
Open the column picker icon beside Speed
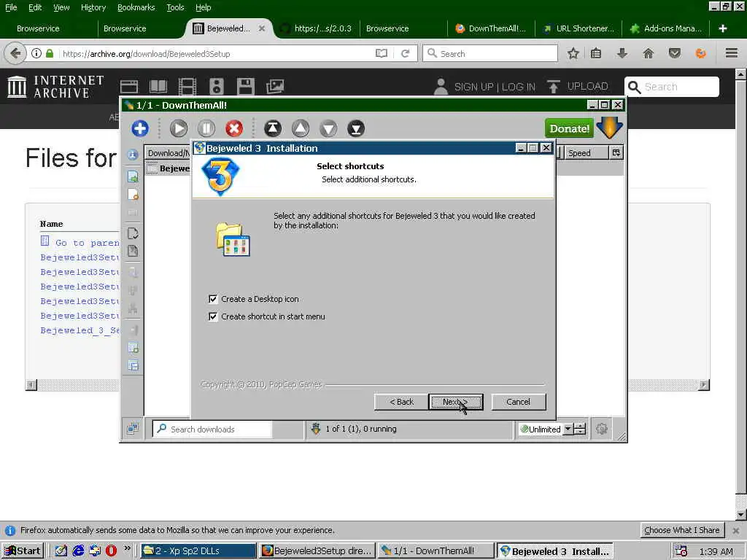[x=616, y=153]
